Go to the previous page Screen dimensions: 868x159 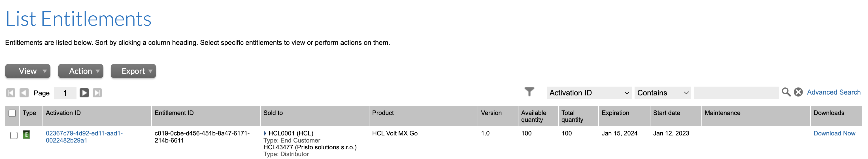pyautogui.click(x=24, y=93)
